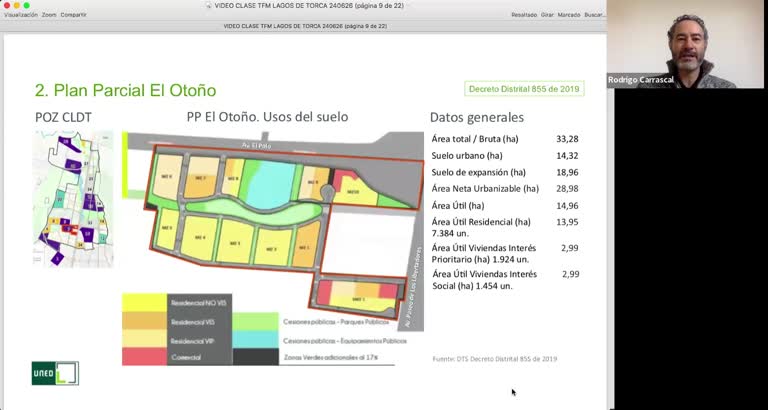
Task: Open the Marcado markup tool
Action: pyautogui.click(x=569, y=15)
